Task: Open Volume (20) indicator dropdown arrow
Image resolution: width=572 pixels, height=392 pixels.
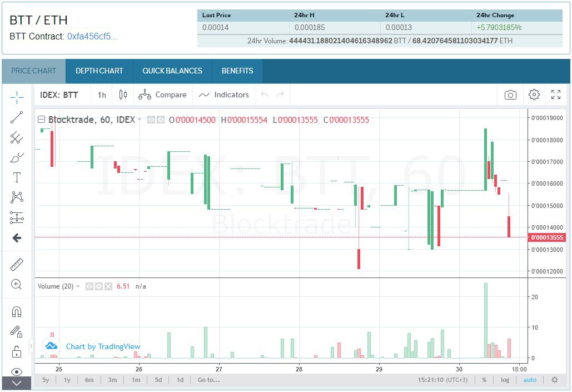Action: 78,286
